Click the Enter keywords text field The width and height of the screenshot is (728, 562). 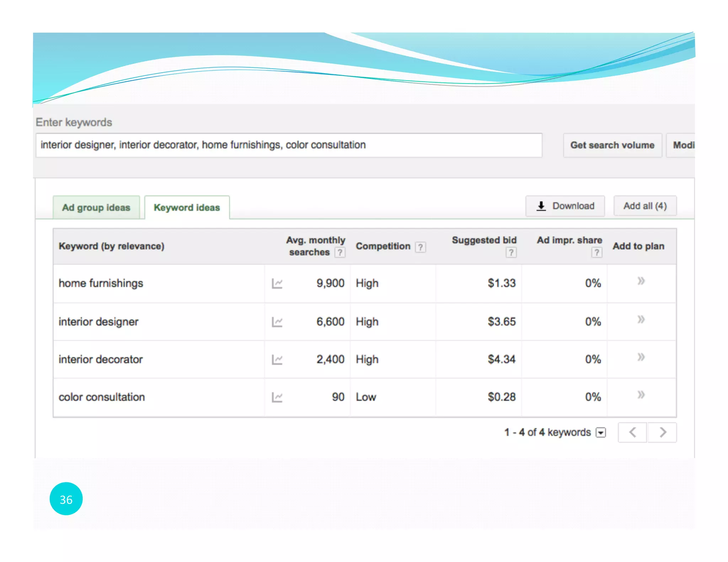tap(289, 145)
